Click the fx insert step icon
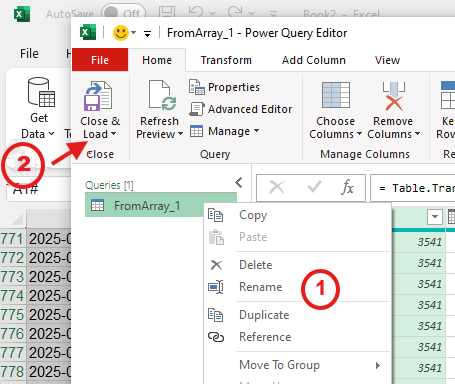The height and width of the screenshot is (384, 455). pyautogui.click(x=347, y=187)
